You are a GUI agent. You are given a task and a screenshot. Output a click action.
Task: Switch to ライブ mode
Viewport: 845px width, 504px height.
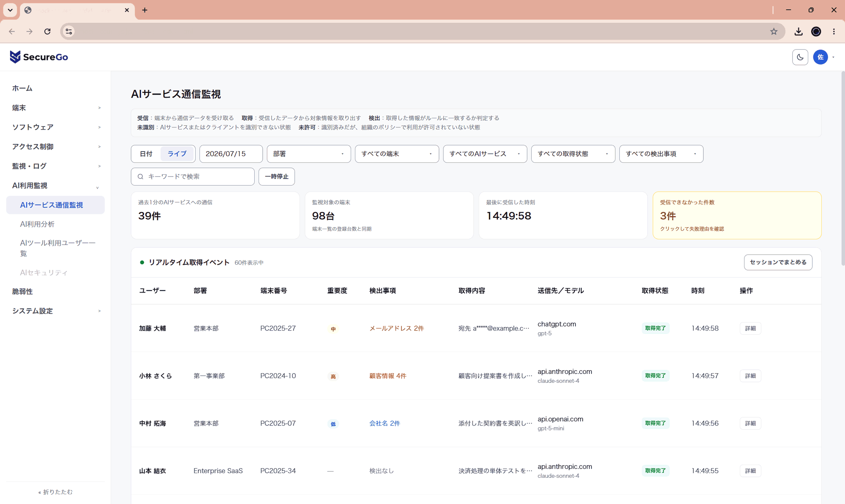(x=177, y=154)
